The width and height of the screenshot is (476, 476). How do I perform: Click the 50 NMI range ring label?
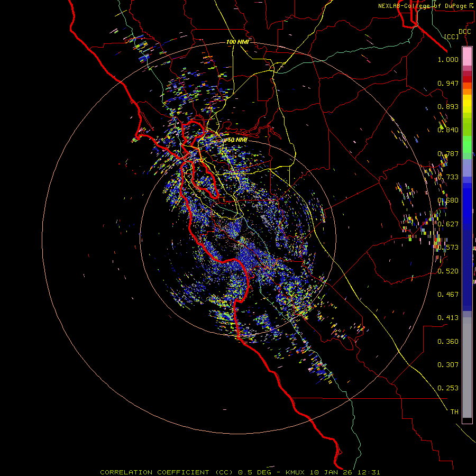[237, 140]
